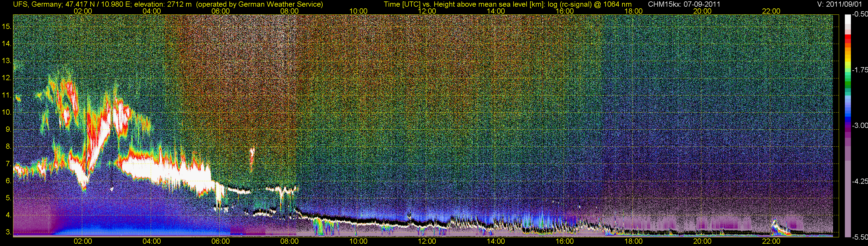Click the "9." height axis label
The image size is (868, 246).
click(x=8, y=129)
